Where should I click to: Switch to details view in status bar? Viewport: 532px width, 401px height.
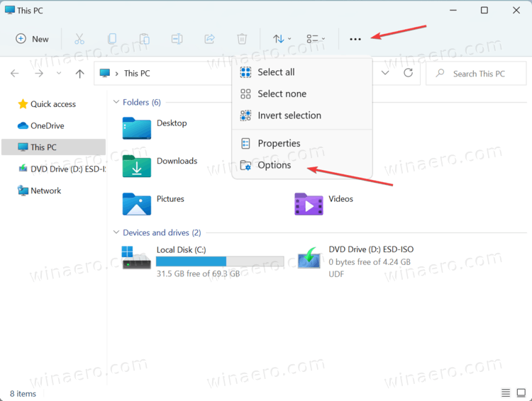(x=506, y=393)
